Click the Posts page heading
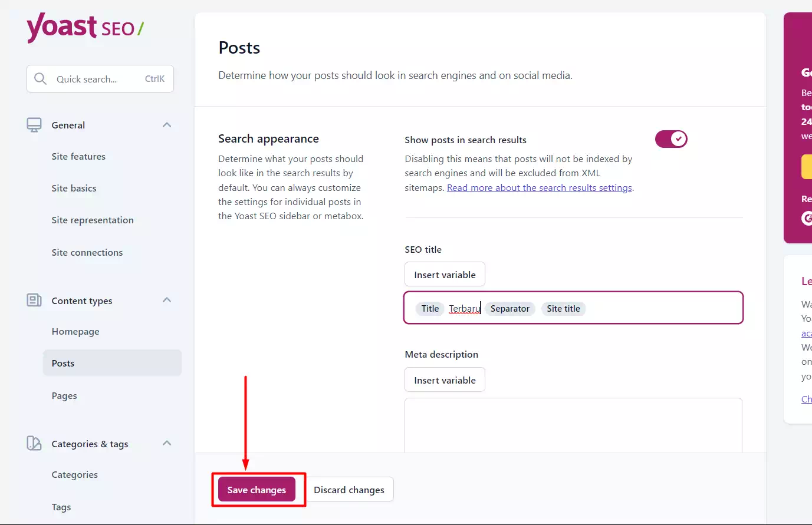812x525 pixels. click(239, 48)
